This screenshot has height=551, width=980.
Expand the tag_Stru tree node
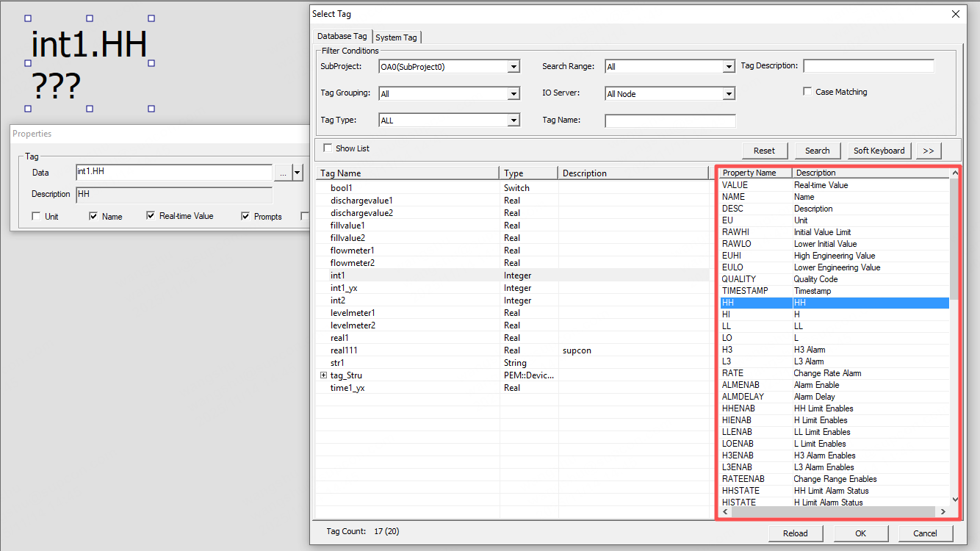click(323, 375)
